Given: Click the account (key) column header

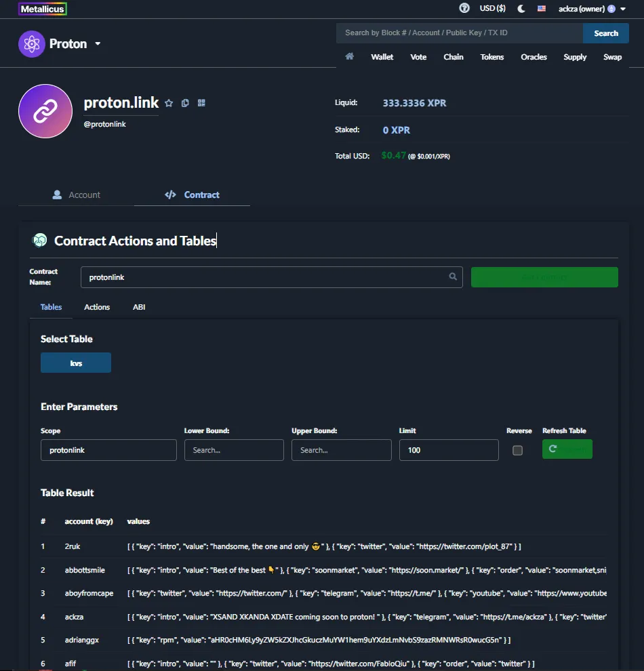Looking at the screenshot, I should 89,522.
